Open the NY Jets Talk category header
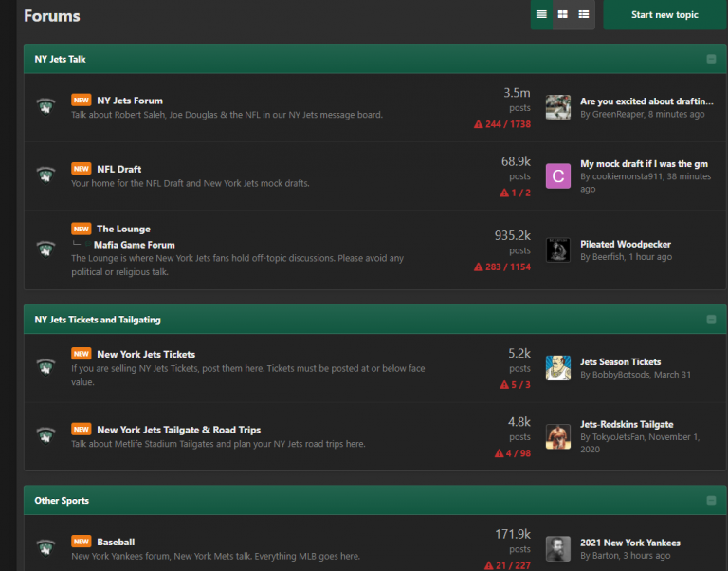The height and width of the screenshot is (571, 728). 61,59
